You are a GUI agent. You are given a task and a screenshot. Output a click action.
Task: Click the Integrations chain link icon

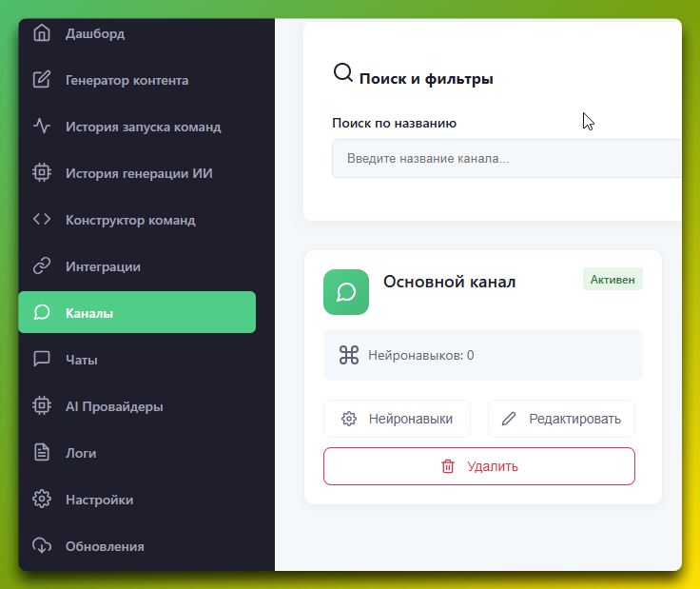point(41,266)
